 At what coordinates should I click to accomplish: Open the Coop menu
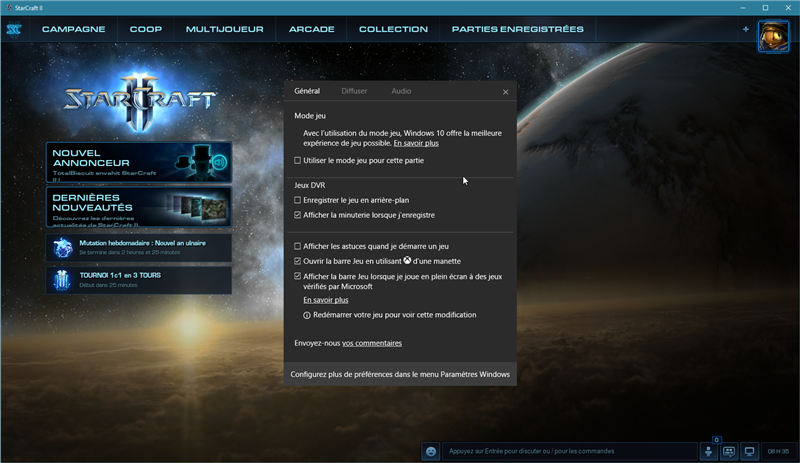click(x=146, y=29)
